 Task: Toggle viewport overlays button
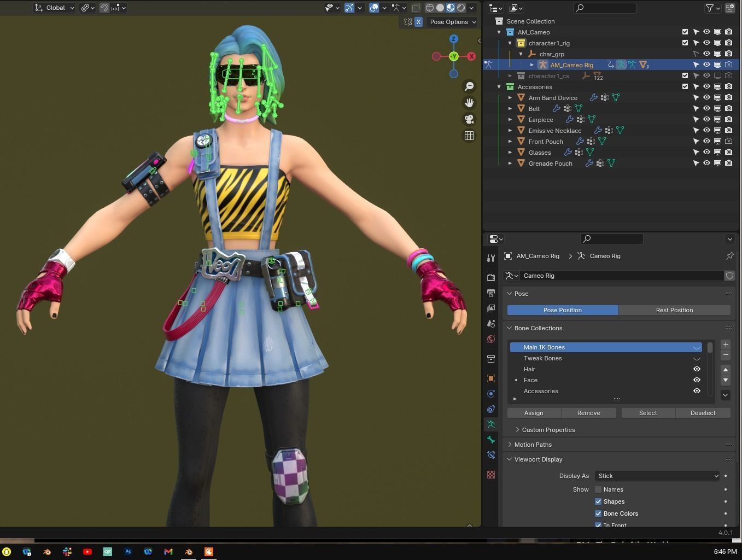point(374,8)
